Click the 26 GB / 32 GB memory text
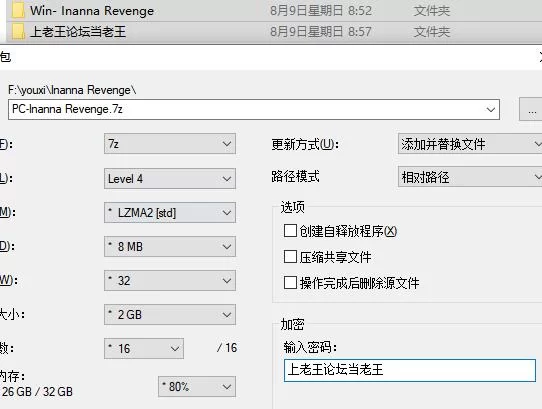 click(37, 392)
